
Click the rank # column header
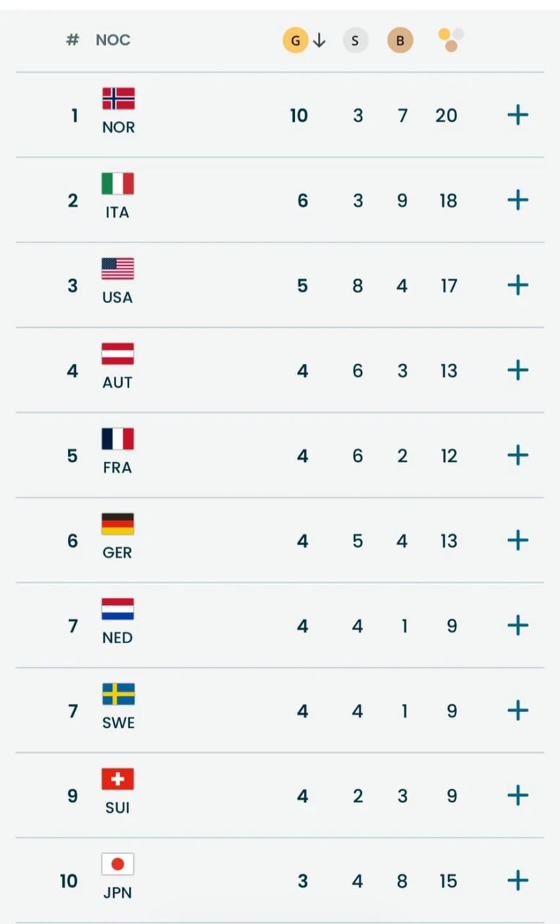point(72,40)
